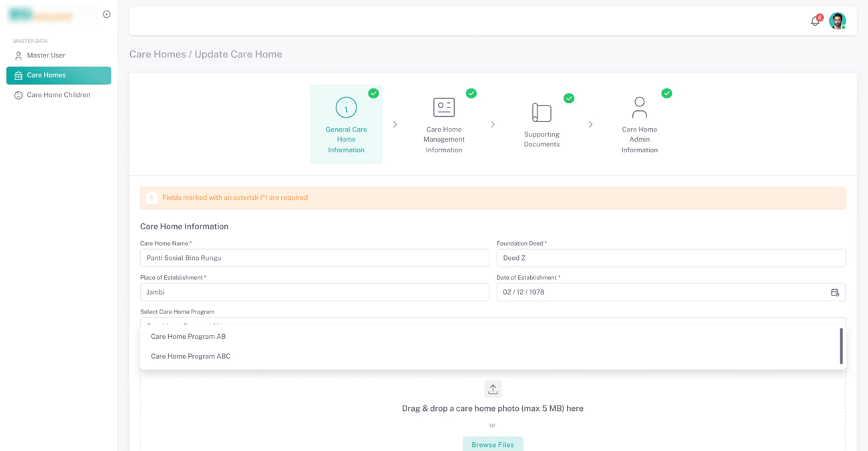868x451 pixels.
Task: Click the Care Home Children smiley icon
Action: [18, 95]
